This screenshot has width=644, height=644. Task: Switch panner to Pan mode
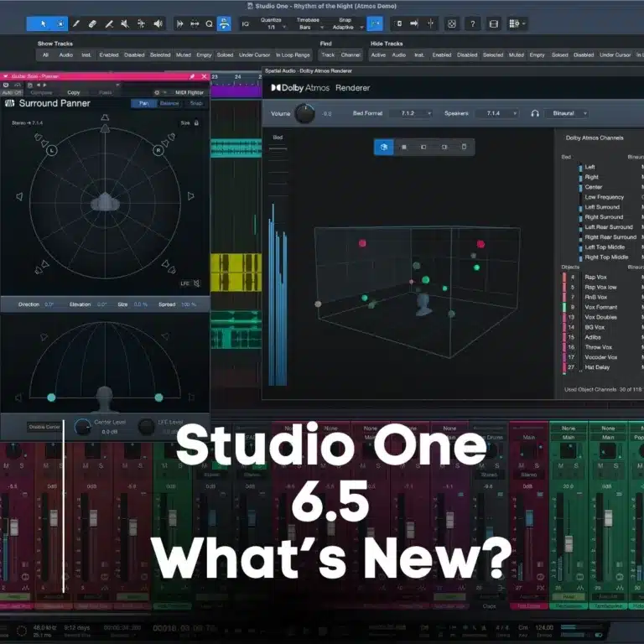[143, 103]
